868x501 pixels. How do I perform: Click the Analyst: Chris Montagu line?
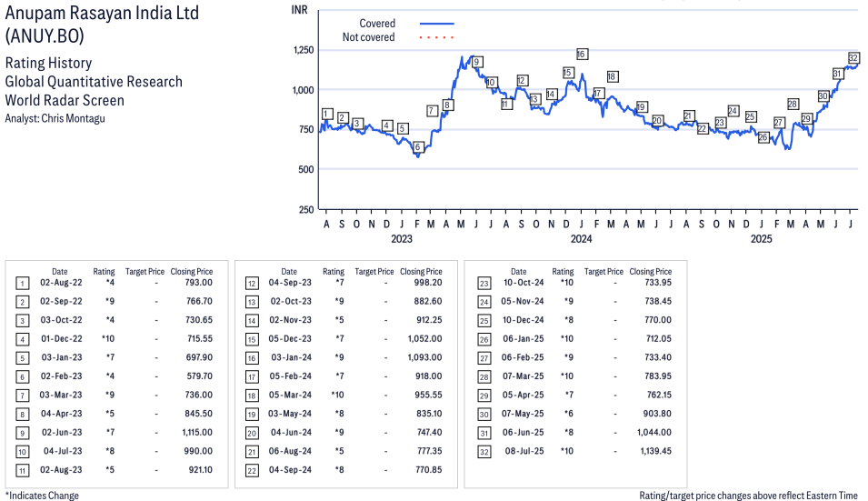pos(55,118)
